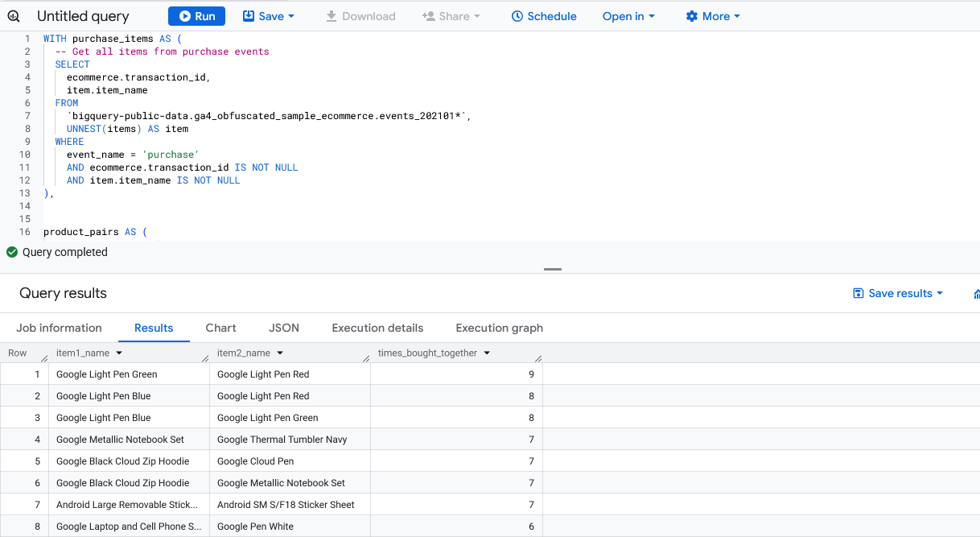Click the query magnifier icon beside Untitled query
Image resolution: width=980 pixels, height=537 pixels.
[14, 16]
